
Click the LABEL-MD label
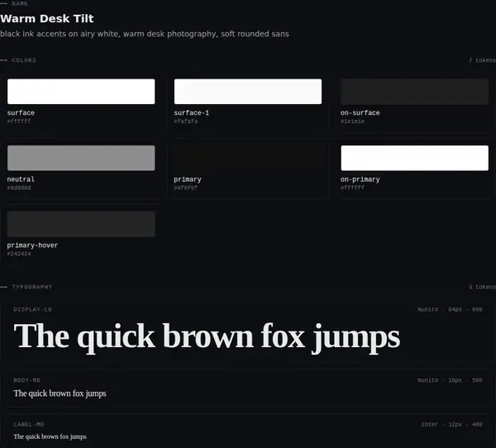coord(29,425)
